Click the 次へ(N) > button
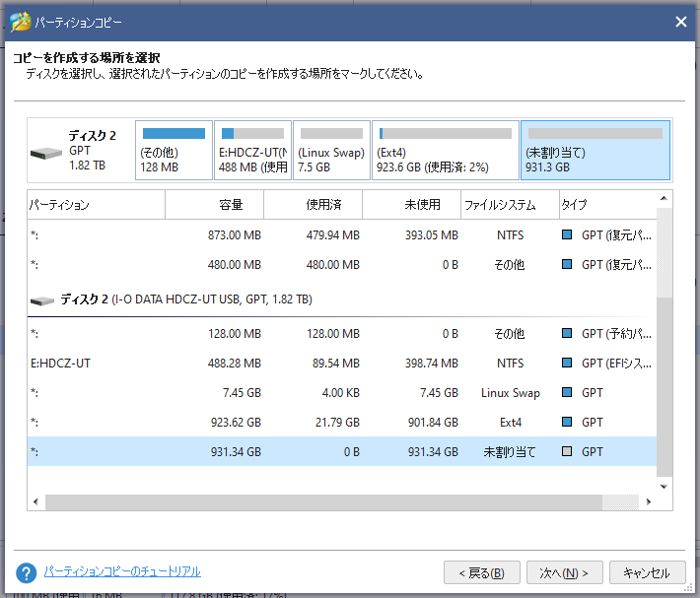The width and height of the screenshot is (700, 598). (x=564, y=572)
